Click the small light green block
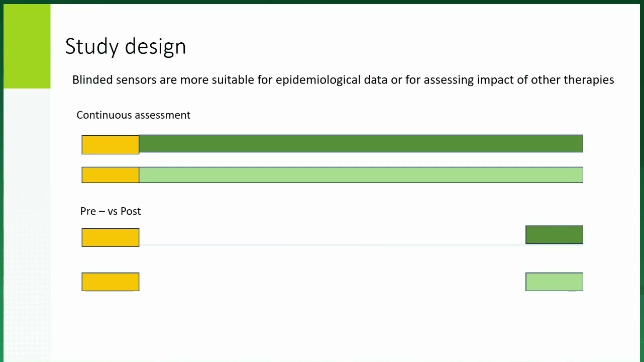Screen dimensions: 644x362 554,282
